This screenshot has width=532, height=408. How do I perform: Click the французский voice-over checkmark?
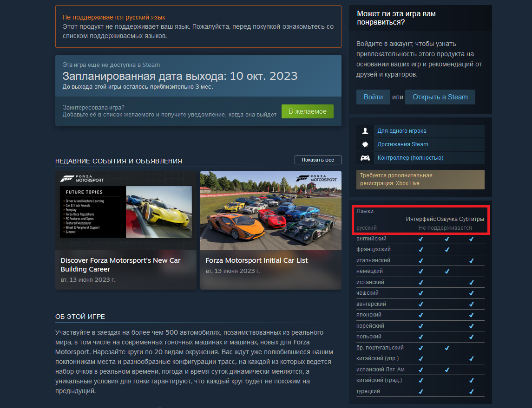447,250
